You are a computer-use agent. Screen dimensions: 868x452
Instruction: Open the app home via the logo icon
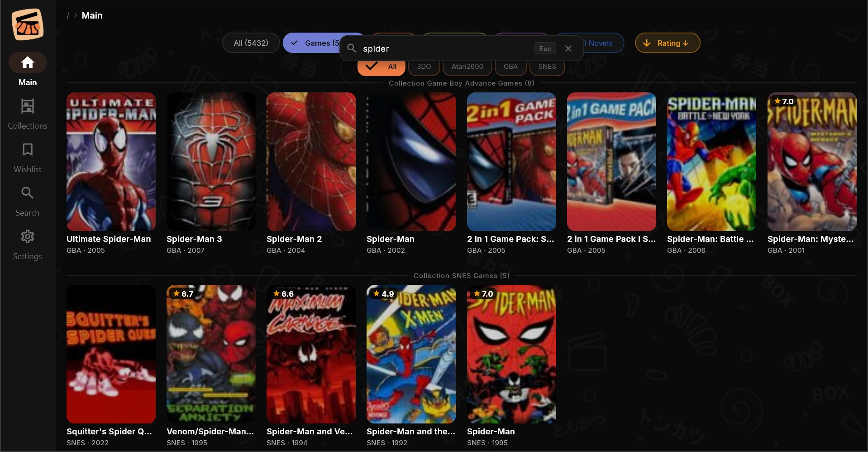(27, 24)
